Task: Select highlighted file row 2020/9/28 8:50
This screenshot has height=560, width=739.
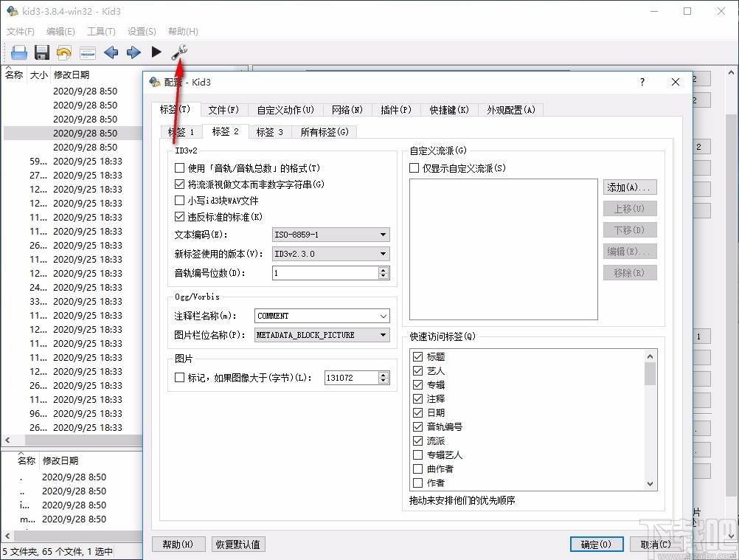Action: [73, 133]
